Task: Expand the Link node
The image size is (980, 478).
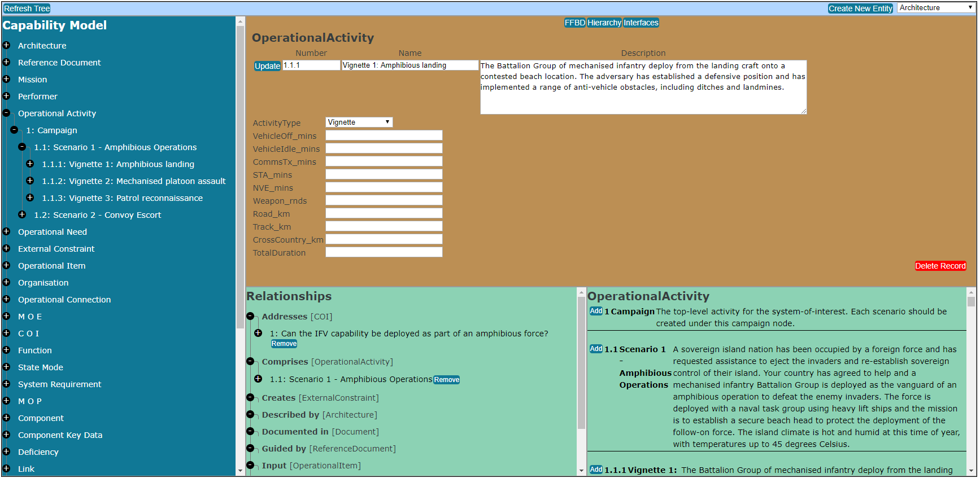Action: point(6,468)
